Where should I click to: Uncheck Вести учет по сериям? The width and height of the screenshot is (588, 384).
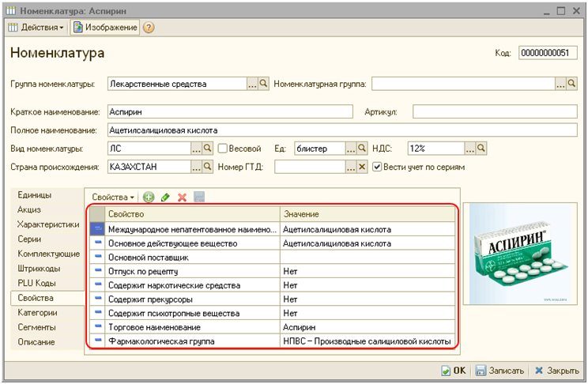pos(378,167)
